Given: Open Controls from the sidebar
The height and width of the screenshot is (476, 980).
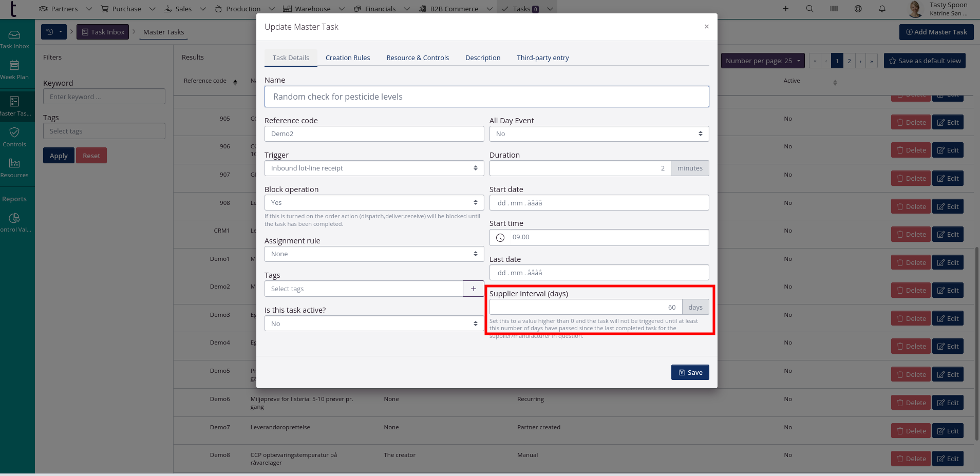Looking at the screenshot, I should click(x=14, y=137).
